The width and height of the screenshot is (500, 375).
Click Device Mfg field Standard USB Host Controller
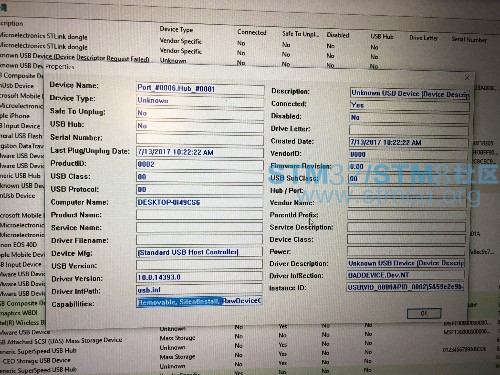pos(200,252)
